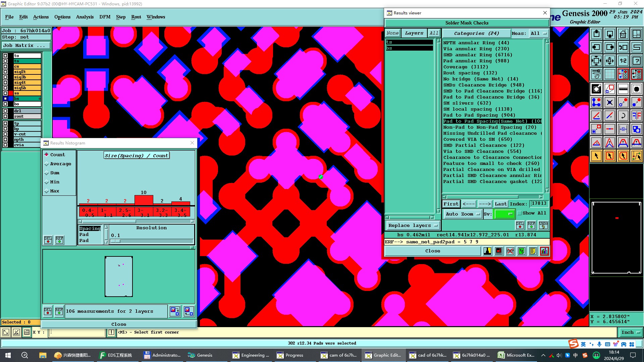The image size is (644, 362).
Task: Click the rotate feature tool icon
Action: click(623, 116)
